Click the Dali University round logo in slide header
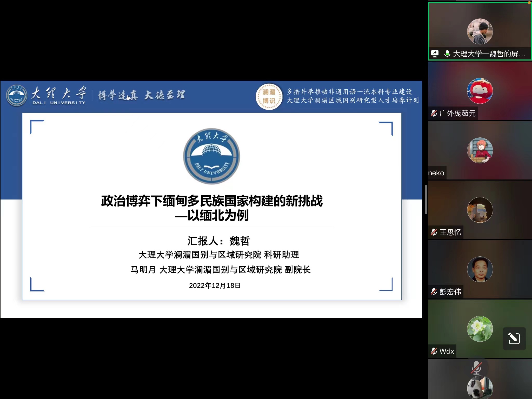532x399 pixels. point(17,95)
